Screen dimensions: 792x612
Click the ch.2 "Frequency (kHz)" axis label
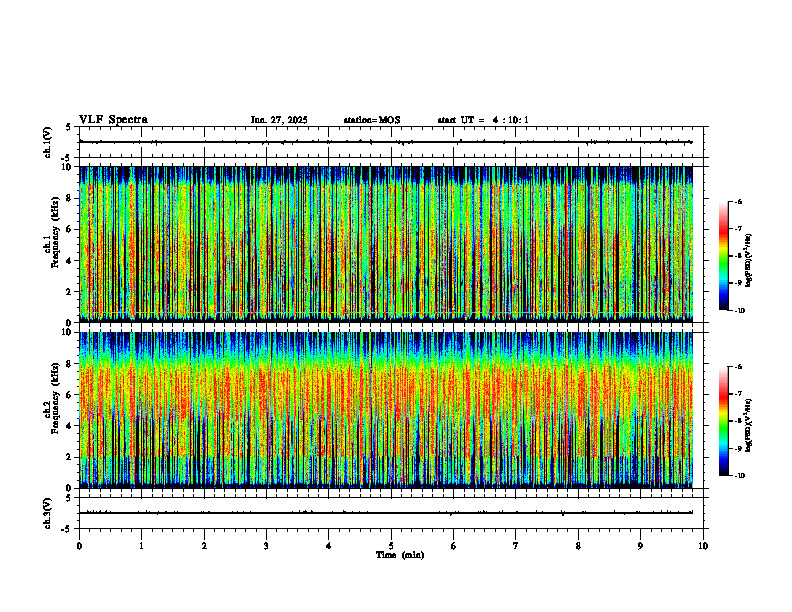click(x=55, y=398)
